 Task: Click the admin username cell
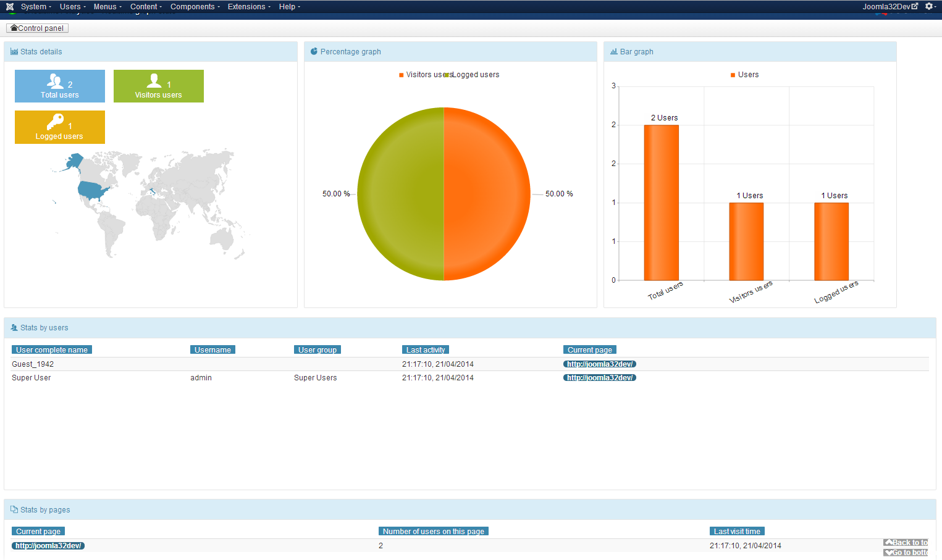pyautogui.click(x=201, y=378)
